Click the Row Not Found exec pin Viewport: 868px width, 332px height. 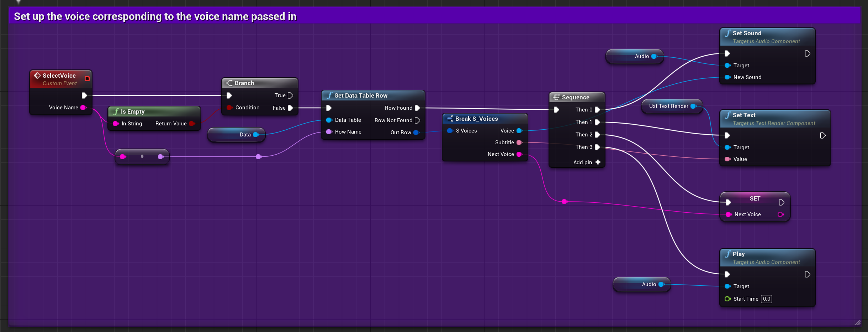click(x=417, y=120)
